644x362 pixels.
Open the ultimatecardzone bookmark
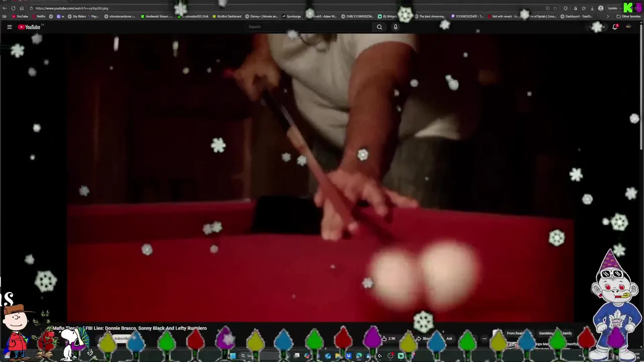[x=120, y=16]
